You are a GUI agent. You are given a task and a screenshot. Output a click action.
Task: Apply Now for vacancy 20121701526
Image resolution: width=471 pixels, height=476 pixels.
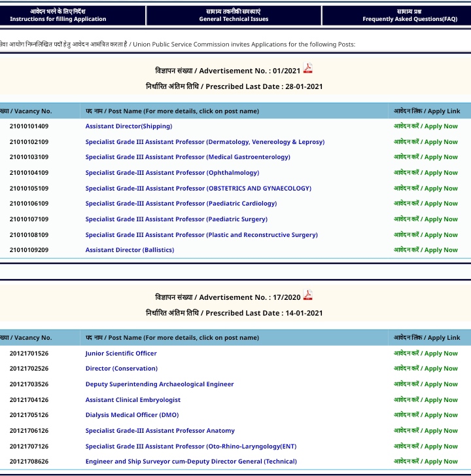(x=426, y=354)
